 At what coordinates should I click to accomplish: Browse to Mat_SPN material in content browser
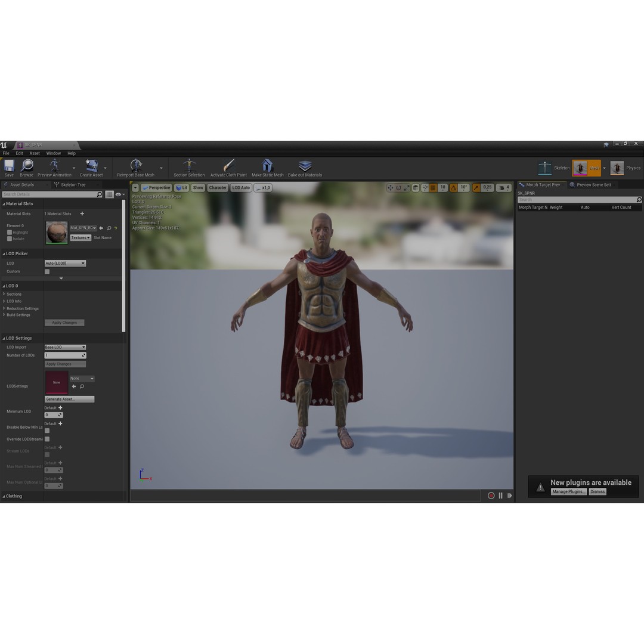click(x=109, y=228)
